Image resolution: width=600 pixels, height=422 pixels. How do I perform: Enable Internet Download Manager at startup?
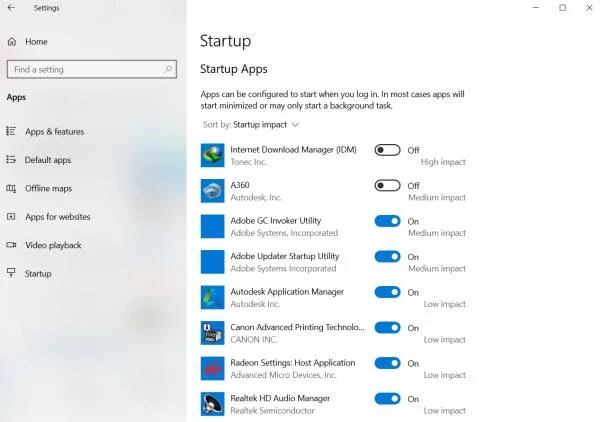[387, 150]
